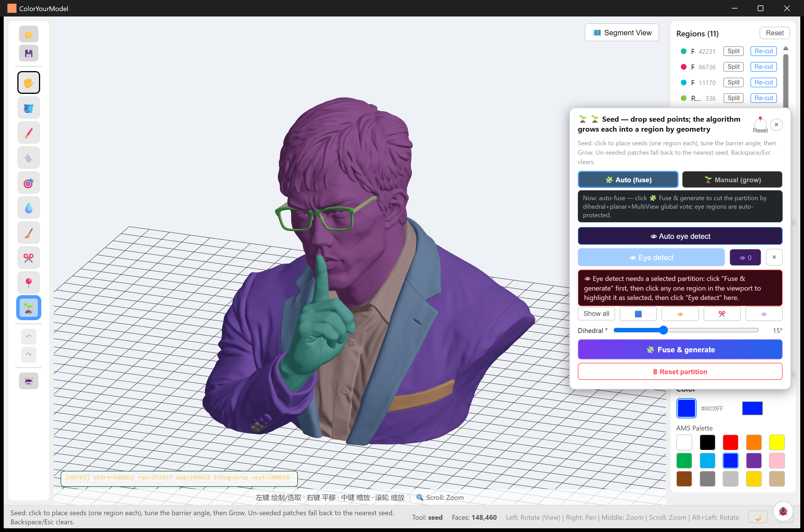Select the hand pan tool
Image resolution: width=804 pixels, height=532 pixels.
tap(28, 82)
